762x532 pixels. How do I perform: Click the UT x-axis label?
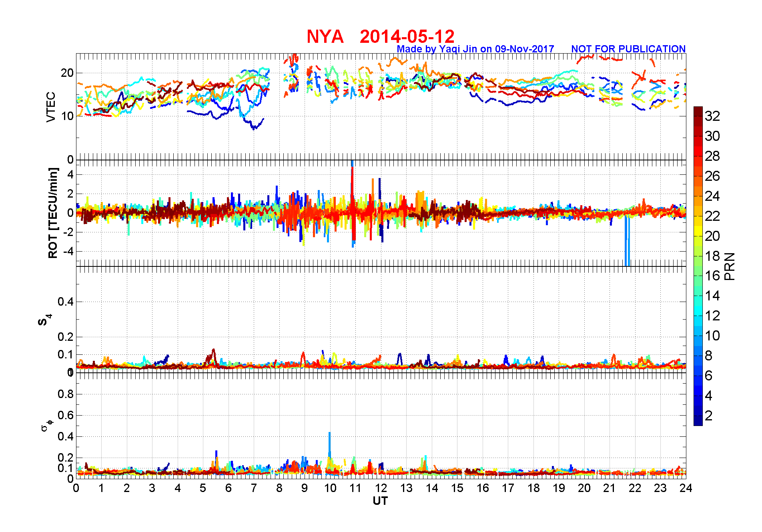381,501
